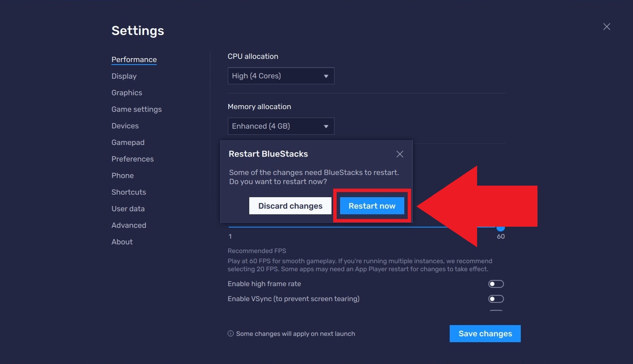The image size is (633, 364).
Task: Click the FPS minimum value 1 label
Action: tap(230, 237)
